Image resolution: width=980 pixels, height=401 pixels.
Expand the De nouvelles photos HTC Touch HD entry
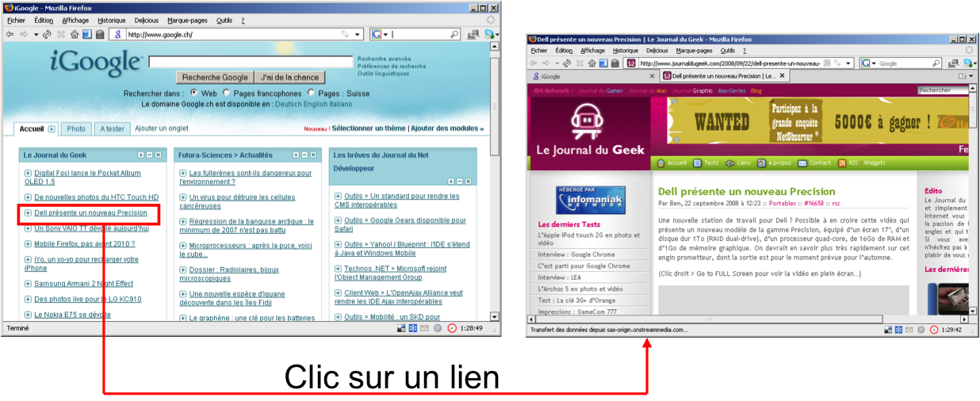pos(28,197)
